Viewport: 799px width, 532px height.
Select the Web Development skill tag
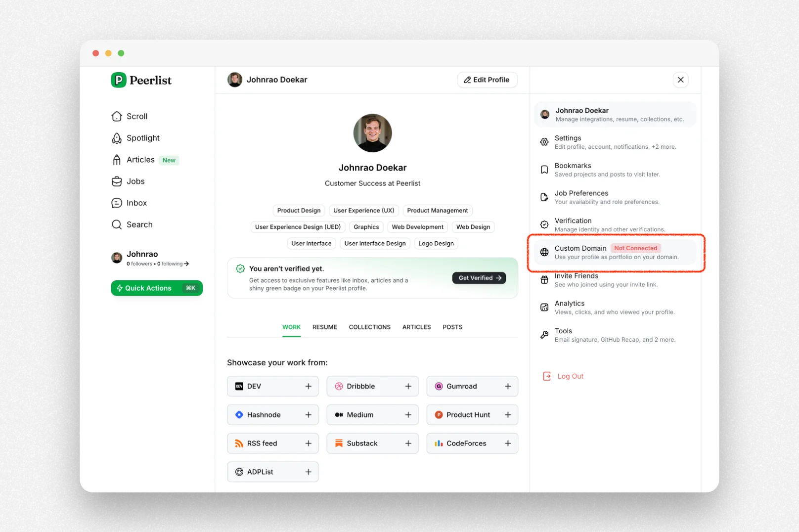[x=417, y=227]
